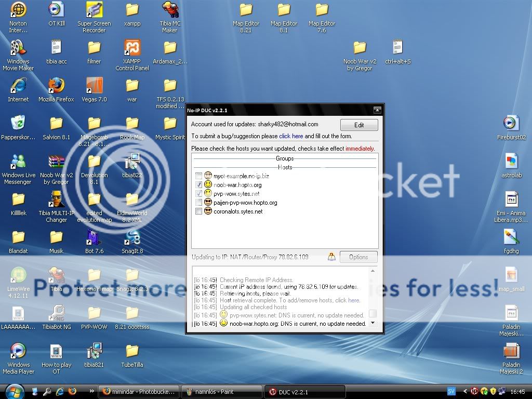Open the Options button in No-IP DUC

pos(358,257)
